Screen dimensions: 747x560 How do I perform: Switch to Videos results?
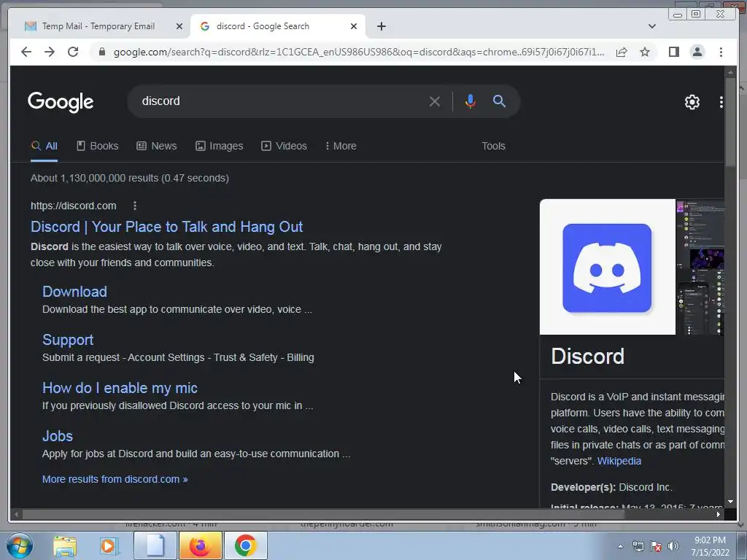tap(284, 146)
